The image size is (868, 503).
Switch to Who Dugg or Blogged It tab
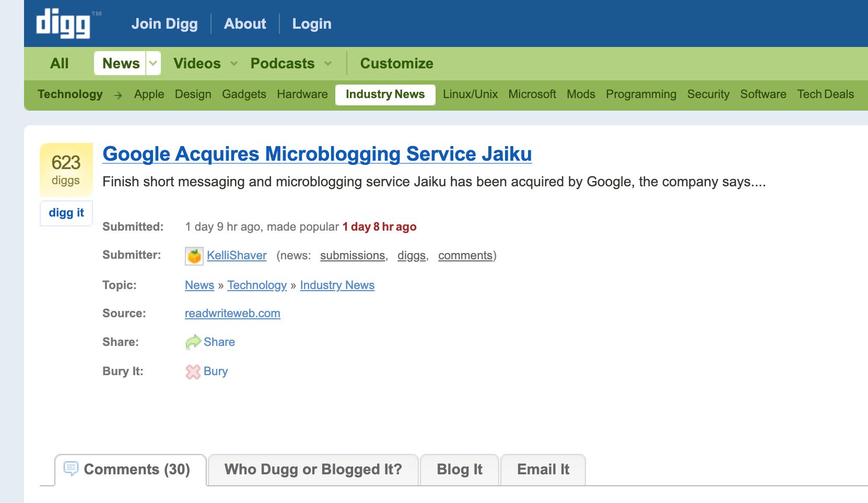click(x=313, y=470)
